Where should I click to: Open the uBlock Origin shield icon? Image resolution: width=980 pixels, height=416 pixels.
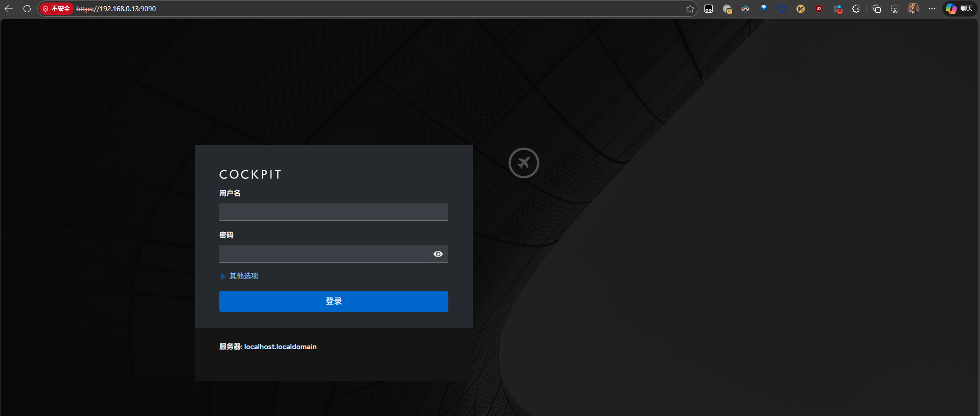[x=819, y=9]
